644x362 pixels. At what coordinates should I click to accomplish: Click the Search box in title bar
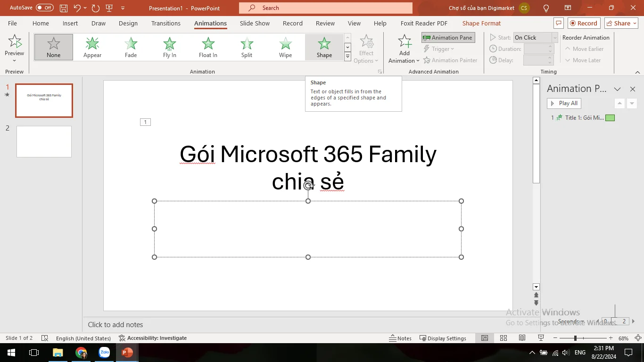pyautogui.click(x=326, y=8)
